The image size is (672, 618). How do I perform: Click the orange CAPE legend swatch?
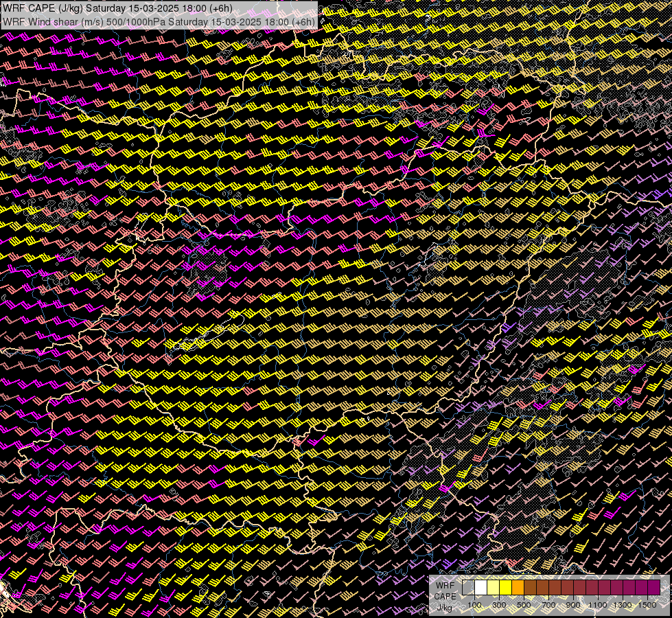pos(518,587)
